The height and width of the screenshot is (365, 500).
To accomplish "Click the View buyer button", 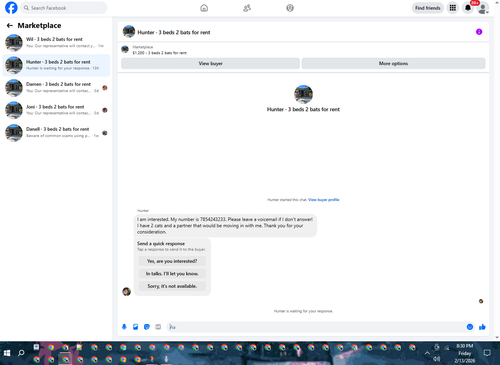I will pyautogui.click(x=210, y=63).
